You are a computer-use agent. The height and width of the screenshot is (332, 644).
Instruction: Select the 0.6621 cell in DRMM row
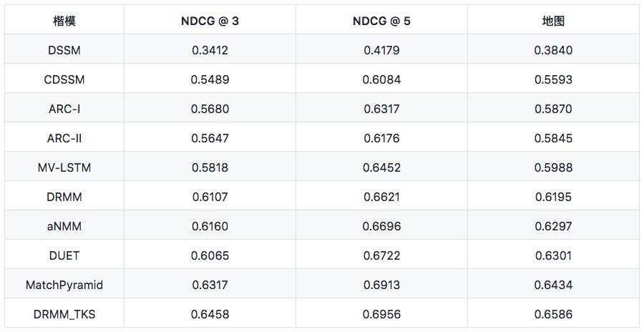(381, 197)
